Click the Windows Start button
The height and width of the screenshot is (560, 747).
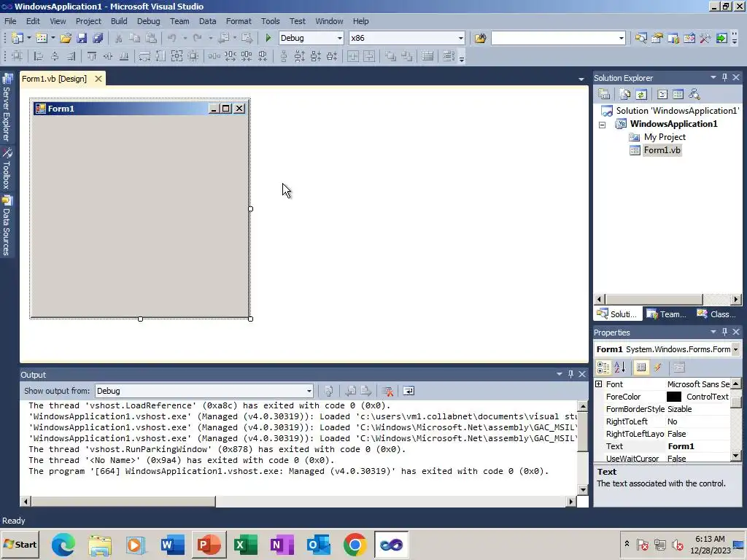pyautogui.click(x=20, y=544)
